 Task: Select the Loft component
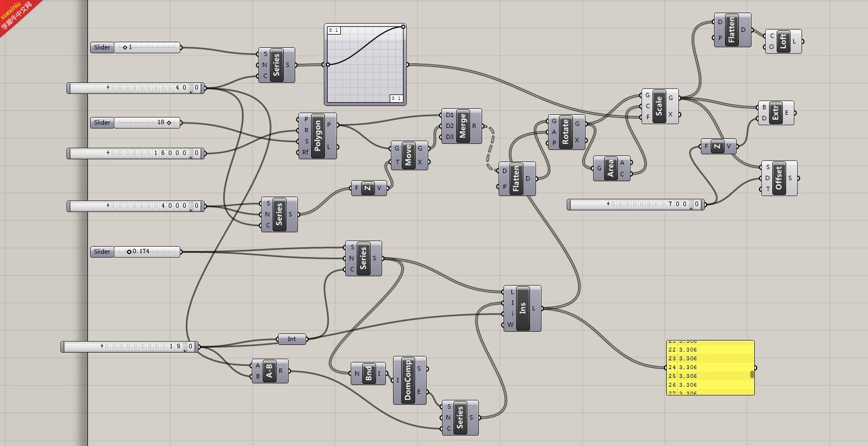(783, 41)
